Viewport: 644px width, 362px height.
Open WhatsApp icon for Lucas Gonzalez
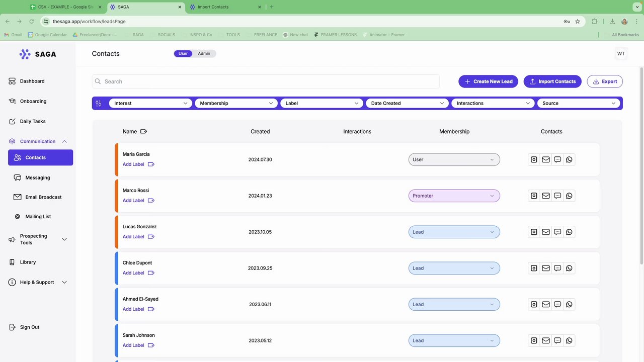[x=569, y=232]
